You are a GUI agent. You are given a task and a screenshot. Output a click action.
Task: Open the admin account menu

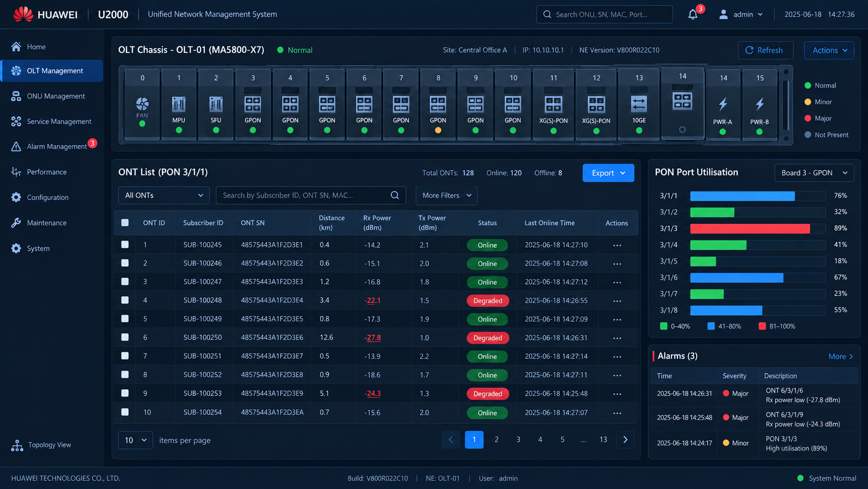pos(741,15)
